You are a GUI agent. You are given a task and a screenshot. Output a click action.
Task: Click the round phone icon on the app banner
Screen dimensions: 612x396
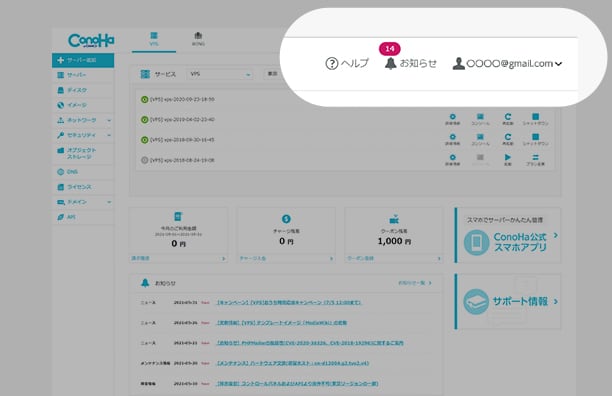tap(476, 242)
